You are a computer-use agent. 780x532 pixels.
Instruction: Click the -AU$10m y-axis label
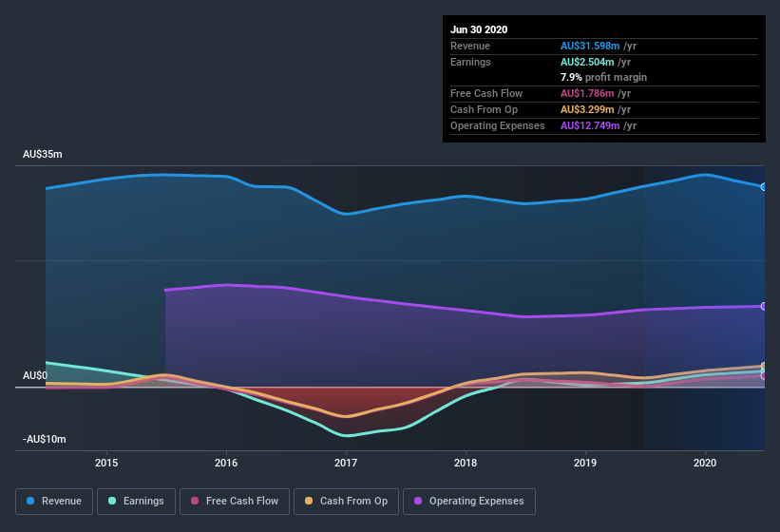coord(45,439)
